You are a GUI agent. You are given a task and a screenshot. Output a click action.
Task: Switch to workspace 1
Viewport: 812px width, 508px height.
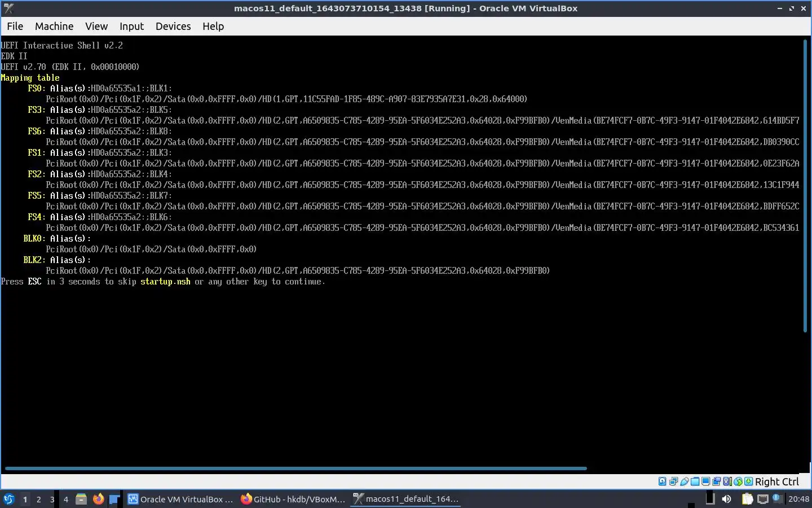pyautogui.click(x=25, y=499)
